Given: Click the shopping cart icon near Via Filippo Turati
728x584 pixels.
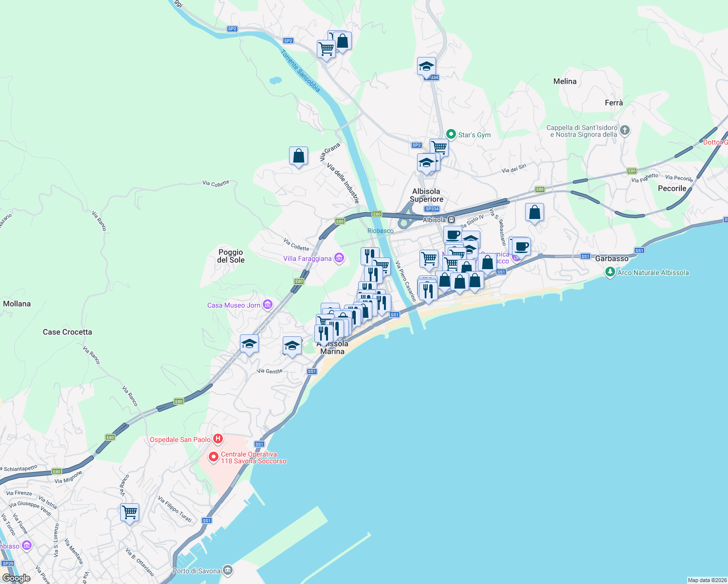Looking at the screenshot, I should (x=129, y=512).
